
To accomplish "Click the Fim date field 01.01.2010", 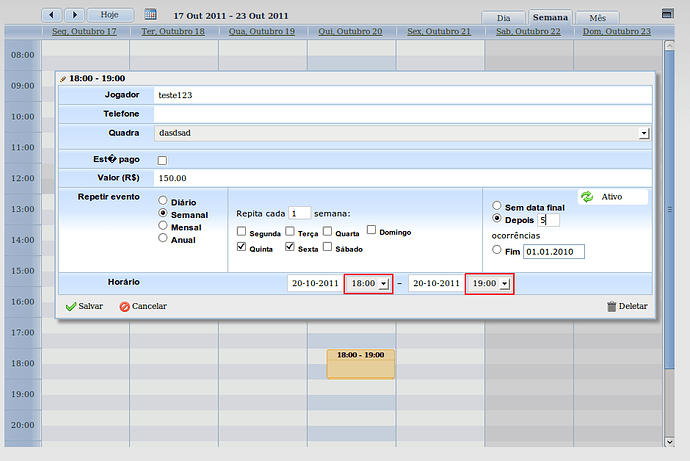I will tap(554, 252).
